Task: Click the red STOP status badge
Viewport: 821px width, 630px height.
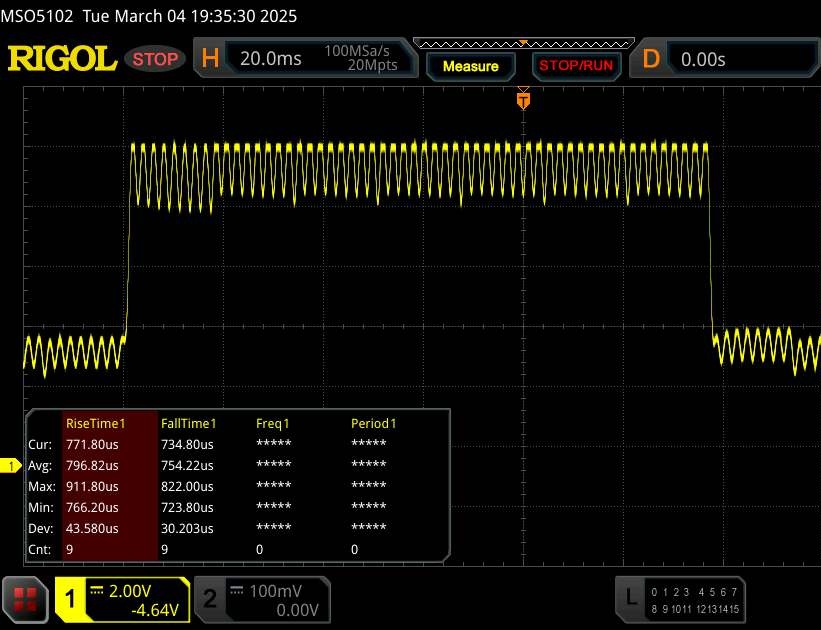Action: (x=156, y=59)
